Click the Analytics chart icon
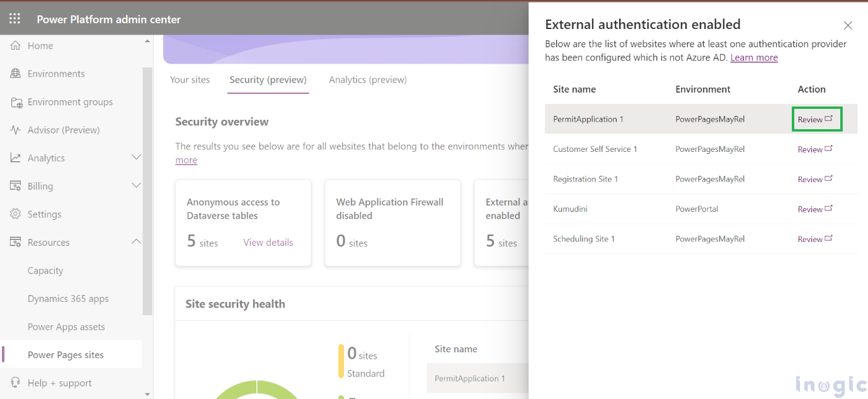This screenshot has height=399, width=868. tap(16, 158)
